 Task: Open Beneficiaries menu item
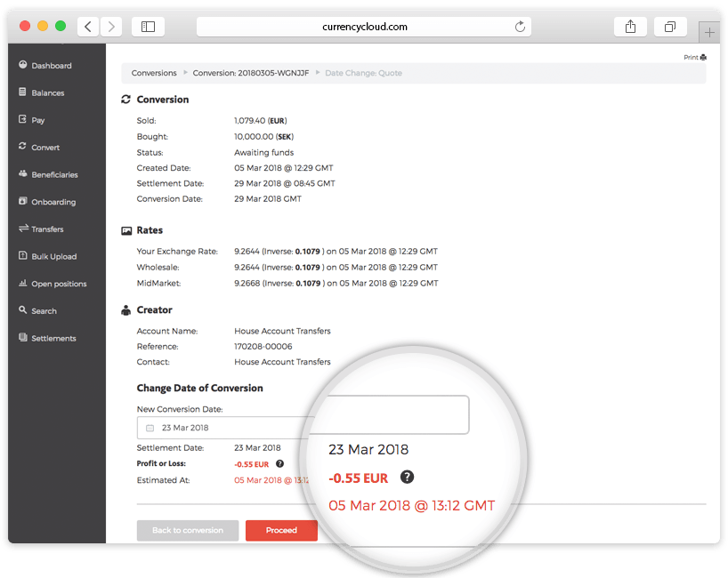55,175
